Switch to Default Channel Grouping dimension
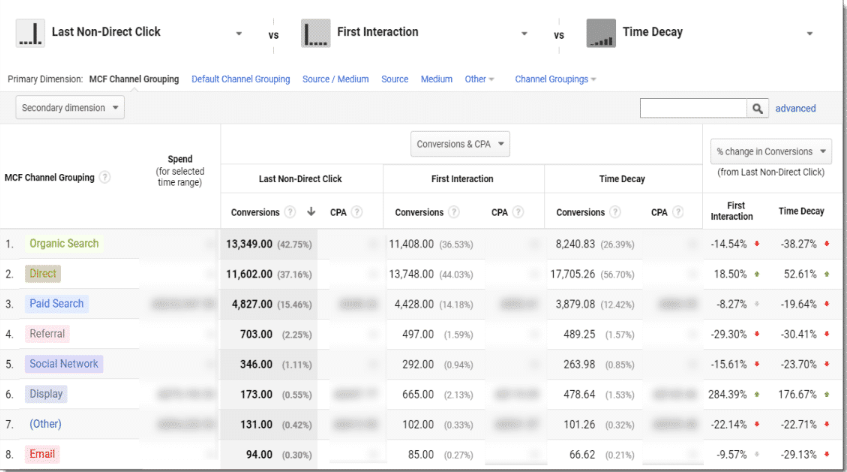This screenshot has width=847, height=472. (241, 79)
